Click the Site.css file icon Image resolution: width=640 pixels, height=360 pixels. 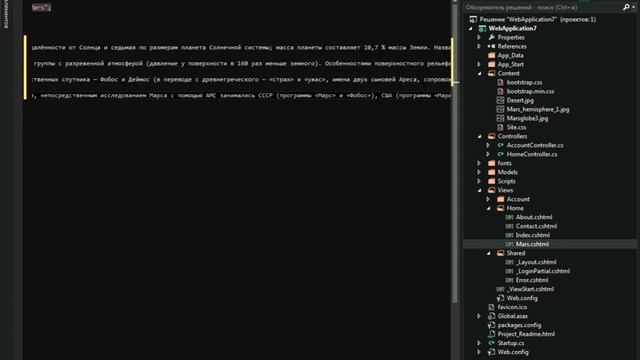pos(500,127)
